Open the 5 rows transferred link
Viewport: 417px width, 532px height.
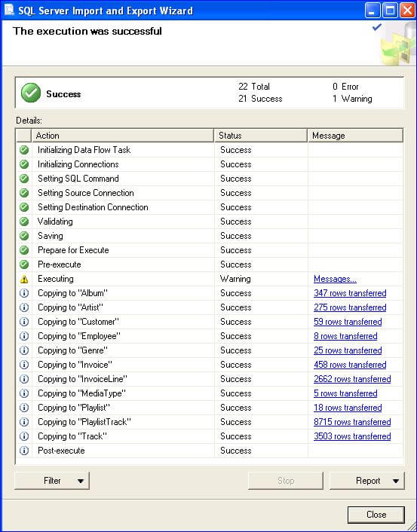coord(345,393)
